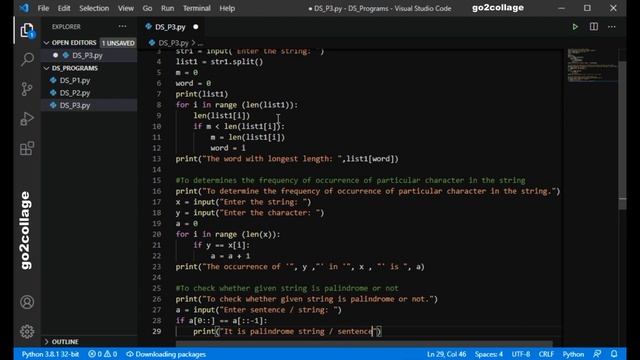Click 'list1 = str1.split()' code line
The width and height of the screenshot is (640, 360).
tap(220, 62)
